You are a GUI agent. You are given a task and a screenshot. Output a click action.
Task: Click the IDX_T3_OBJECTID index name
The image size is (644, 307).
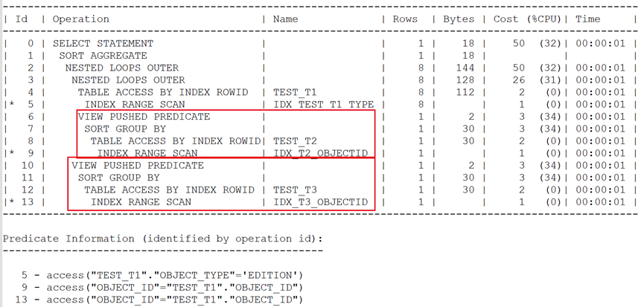(x=320, y=202)
